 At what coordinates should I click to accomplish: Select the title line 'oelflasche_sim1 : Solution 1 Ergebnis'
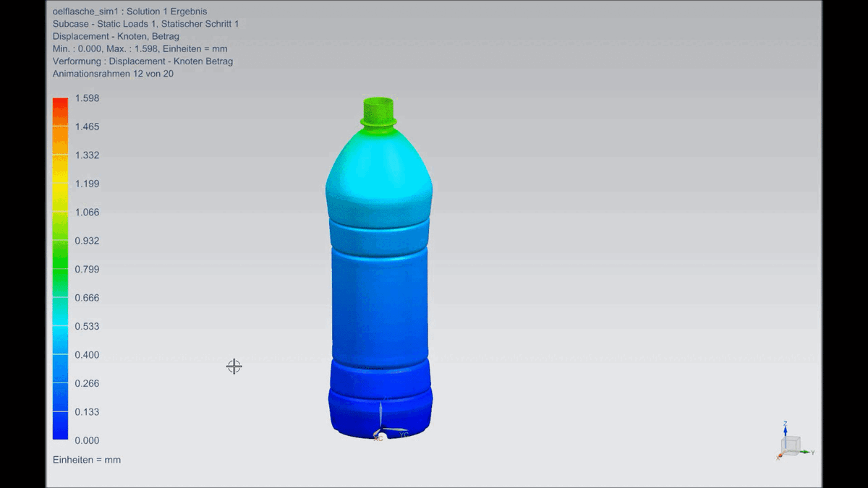tap(130, 12)
